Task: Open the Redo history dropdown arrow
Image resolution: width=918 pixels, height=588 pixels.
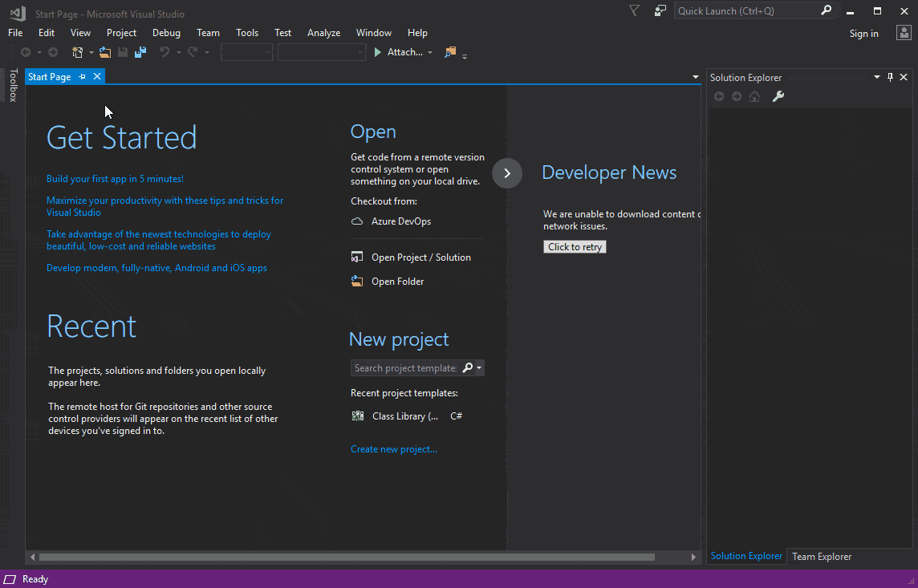Action: click(207, 53)
